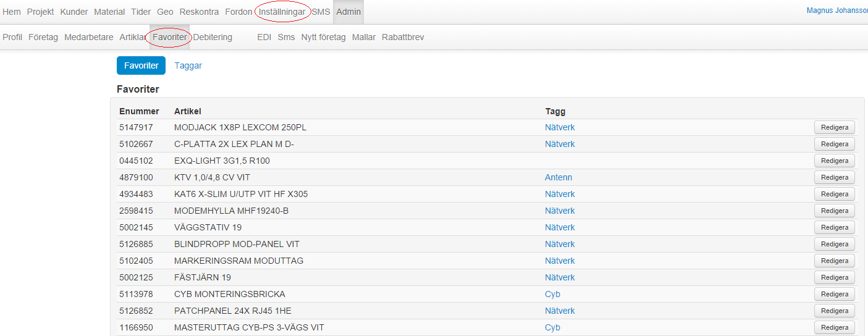Image resolution: width=868 pixels, height=336 pixels.
Task: Open the Projekt menu item
Action: (x=40, y=12)
